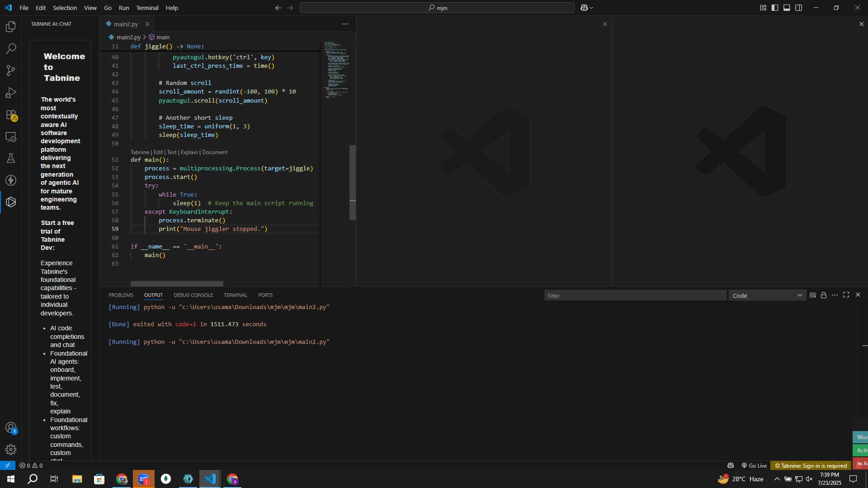Close the main2.py editor tab
The image size is (868, 488).
click(x=147, y=24)
